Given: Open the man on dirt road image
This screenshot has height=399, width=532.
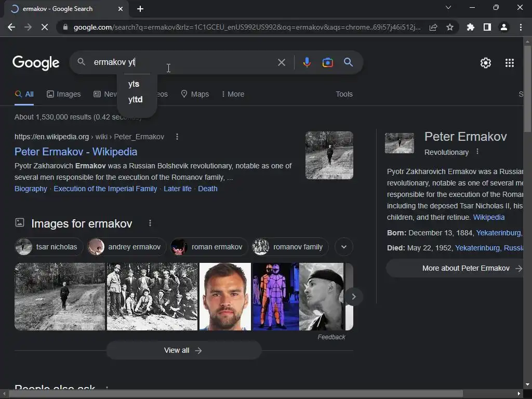Looking at the screenshot, I should tap(60, 297).
